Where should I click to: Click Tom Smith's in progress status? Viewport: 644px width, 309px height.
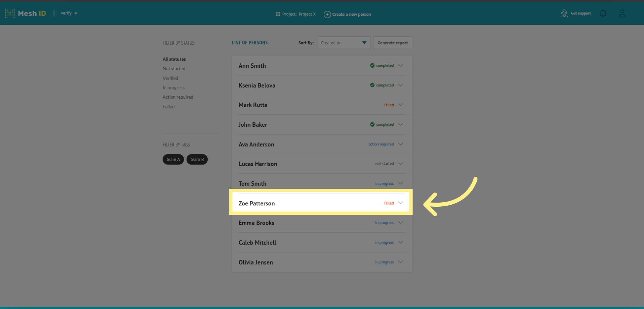coord(384,183)
